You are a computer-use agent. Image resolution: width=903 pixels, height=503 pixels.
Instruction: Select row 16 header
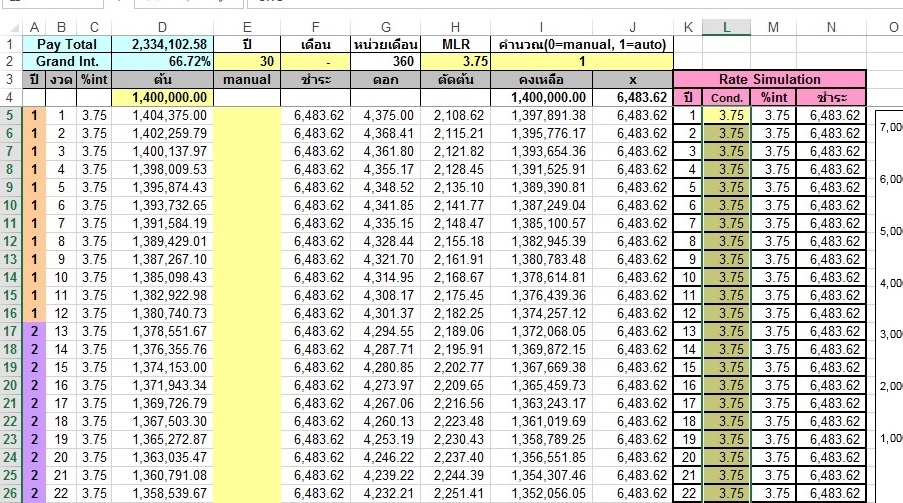coord(10,313)
